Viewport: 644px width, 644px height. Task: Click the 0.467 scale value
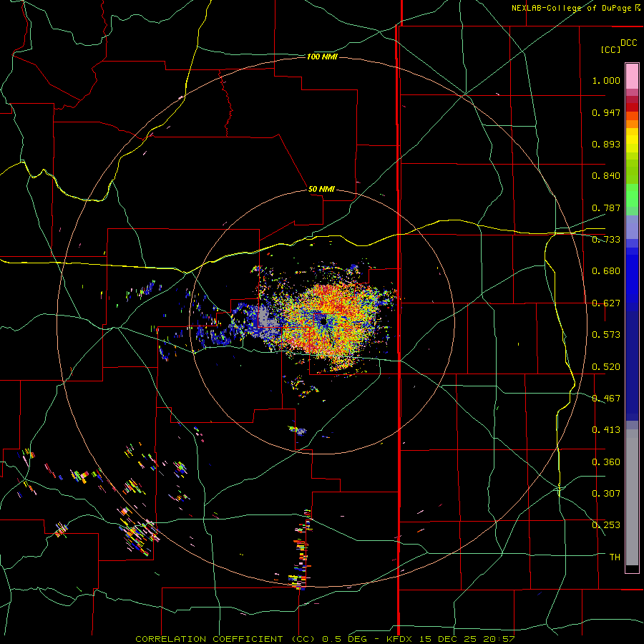[606, 399]
